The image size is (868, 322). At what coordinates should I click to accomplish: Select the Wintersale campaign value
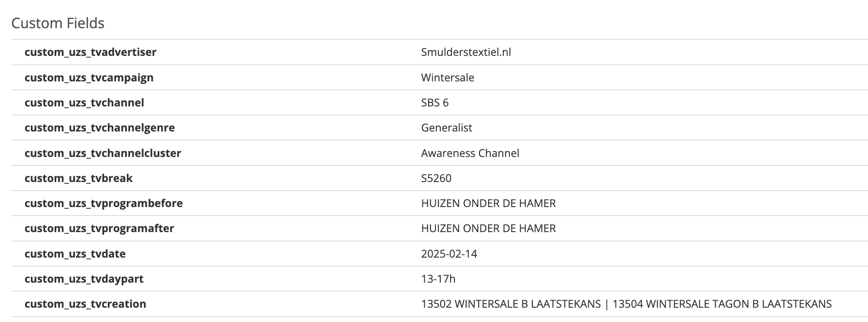(x=447, y=78)
